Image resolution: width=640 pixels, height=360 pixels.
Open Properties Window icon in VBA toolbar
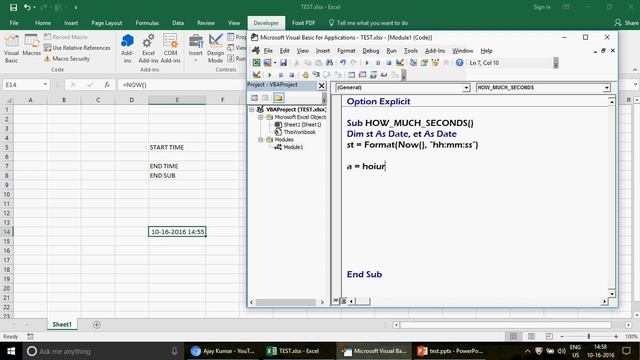pos(424,63)
